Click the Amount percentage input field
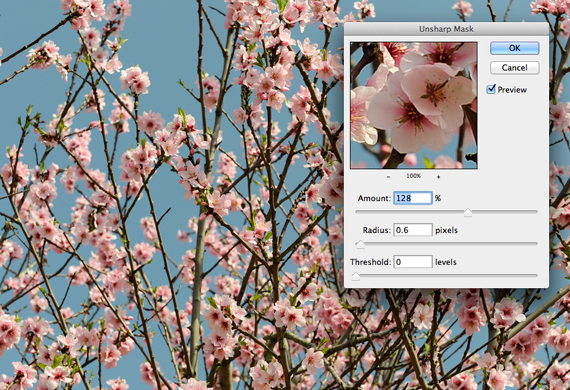 click(413, 198)
